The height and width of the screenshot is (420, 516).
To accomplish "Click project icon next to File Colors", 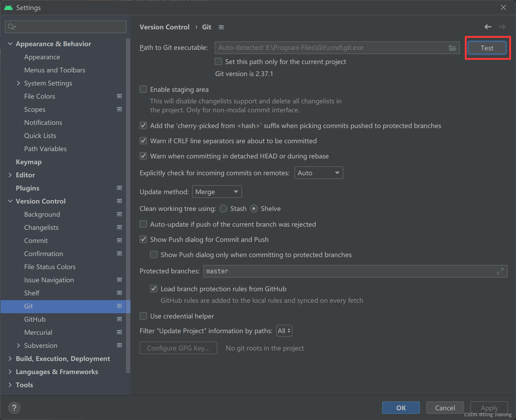I will pos(119,96).
